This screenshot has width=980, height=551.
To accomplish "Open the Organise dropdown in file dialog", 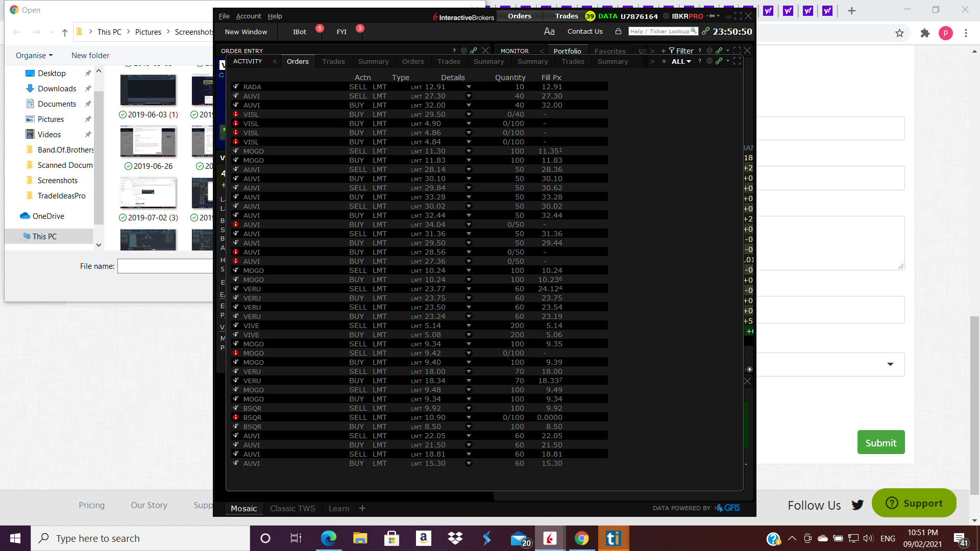I will (34, 56).
